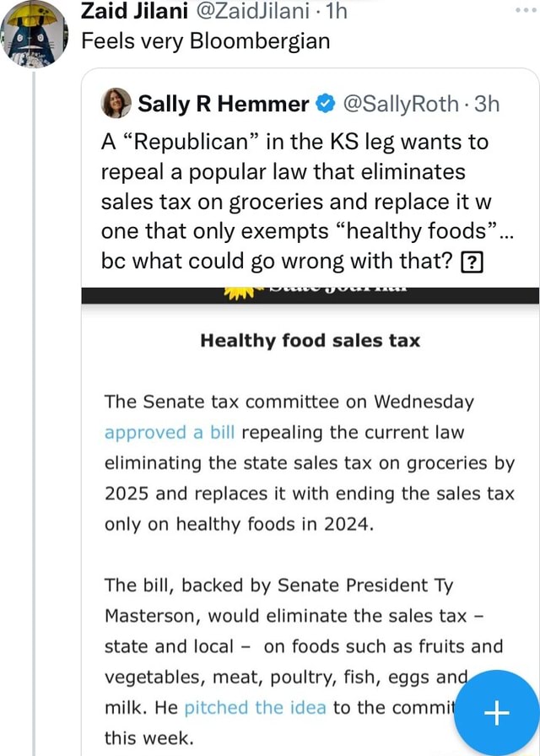Tap the missing emoji box ending the quoted tweet

469,262
